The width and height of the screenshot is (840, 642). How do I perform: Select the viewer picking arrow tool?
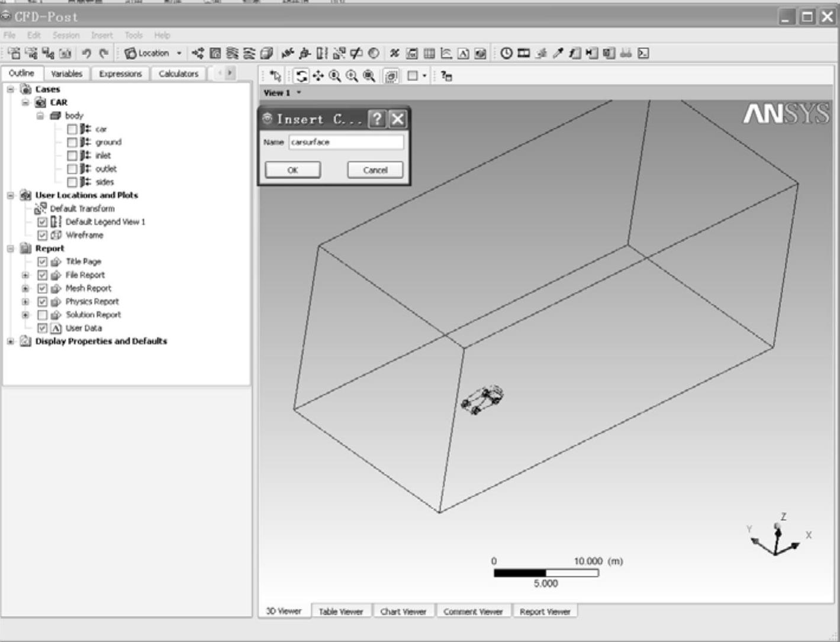pyautogui.click(x=275, y=76)
